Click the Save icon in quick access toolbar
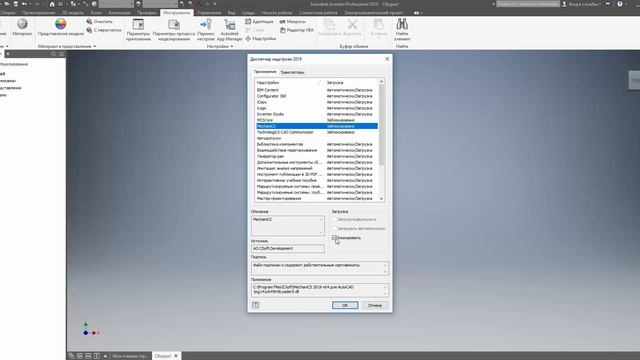 tap(16, 4)
